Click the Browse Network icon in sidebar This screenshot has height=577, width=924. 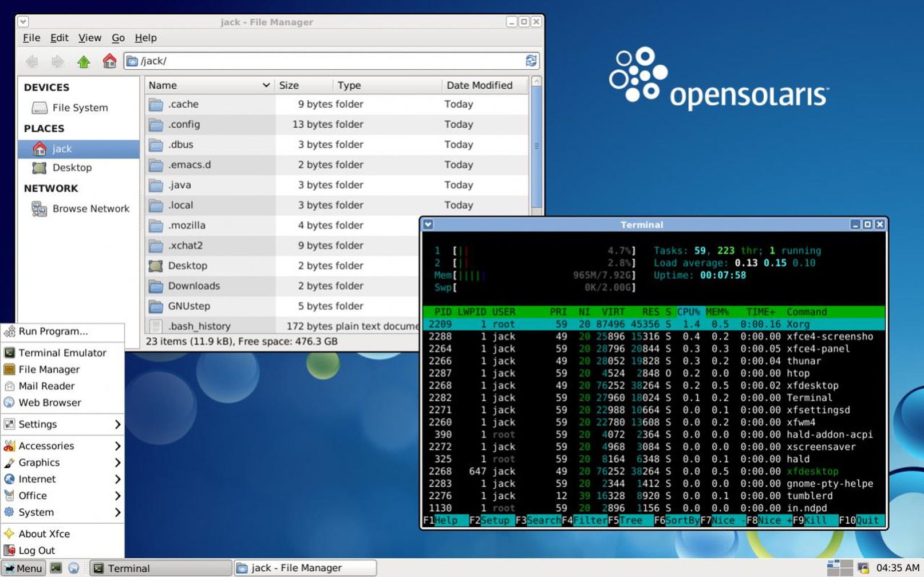40,209
